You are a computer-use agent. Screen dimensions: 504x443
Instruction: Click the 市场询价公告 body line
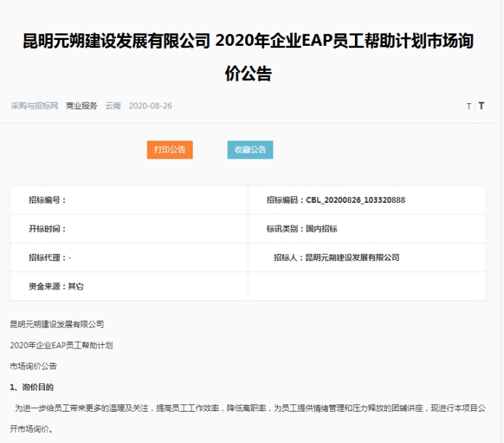[x=33, y=366]
